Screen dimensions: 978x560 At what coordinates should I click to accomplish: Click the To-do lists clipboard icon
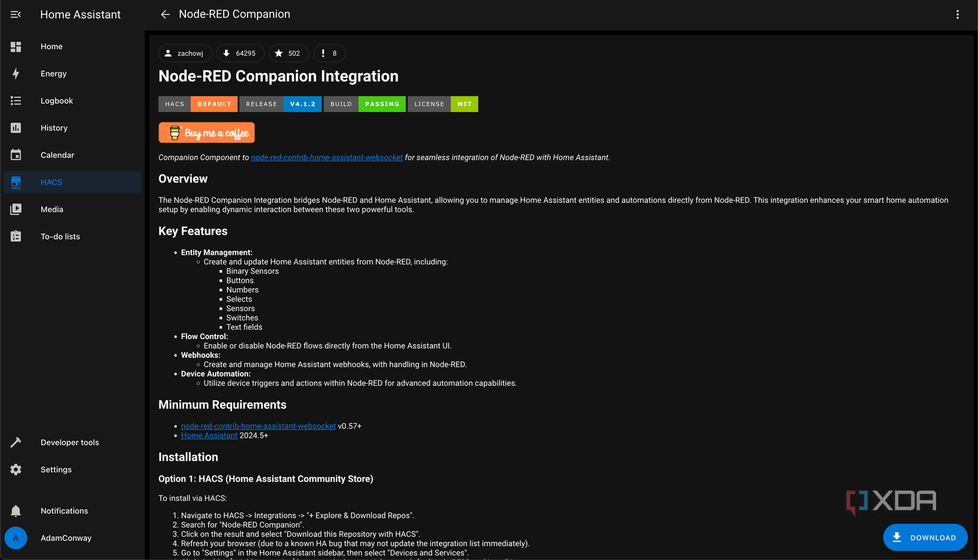coord(16,236)
